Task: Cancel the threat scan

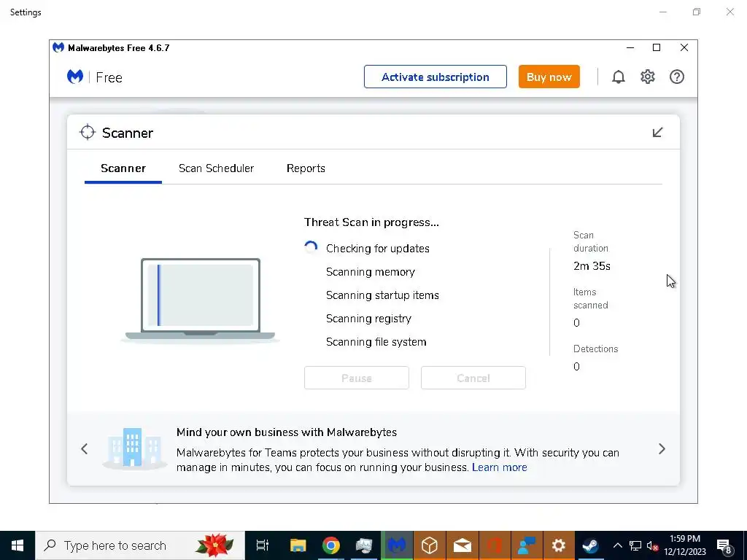Action: click(473, 378)
